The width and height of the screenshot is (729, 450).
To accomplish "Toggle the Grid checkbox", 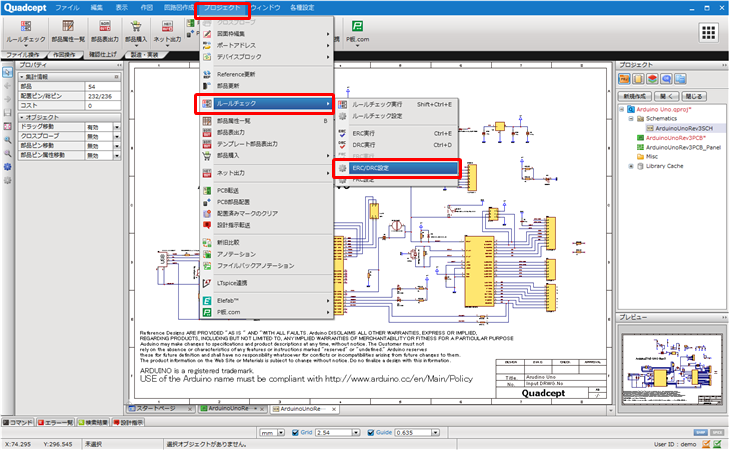I will point(295,433).
